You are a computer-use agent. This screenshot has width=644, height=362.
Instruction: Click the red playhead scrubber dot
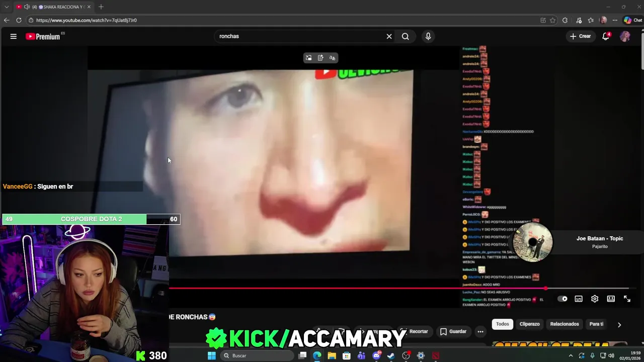(546, 289)
